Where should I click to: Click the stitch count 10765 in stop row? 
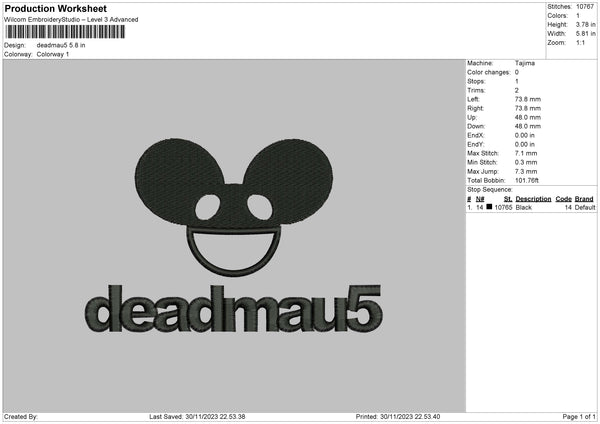pos(503,207)
